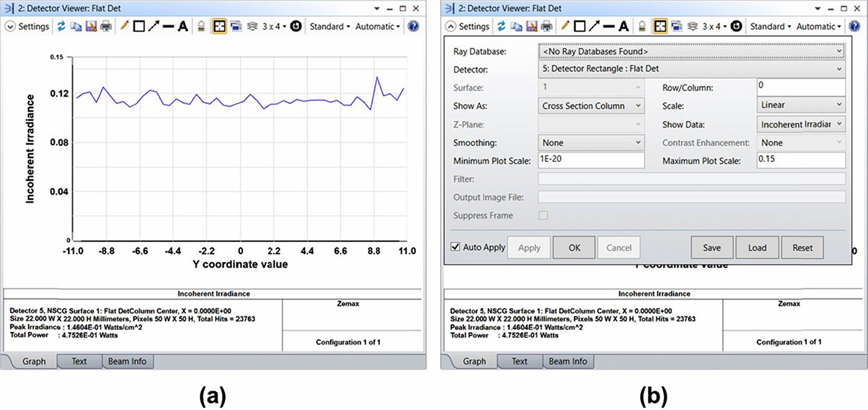This screenshot has width=868, height=410.
Task: Click the Save image icon in right window toolbar
Action: (x=531, y=27)
